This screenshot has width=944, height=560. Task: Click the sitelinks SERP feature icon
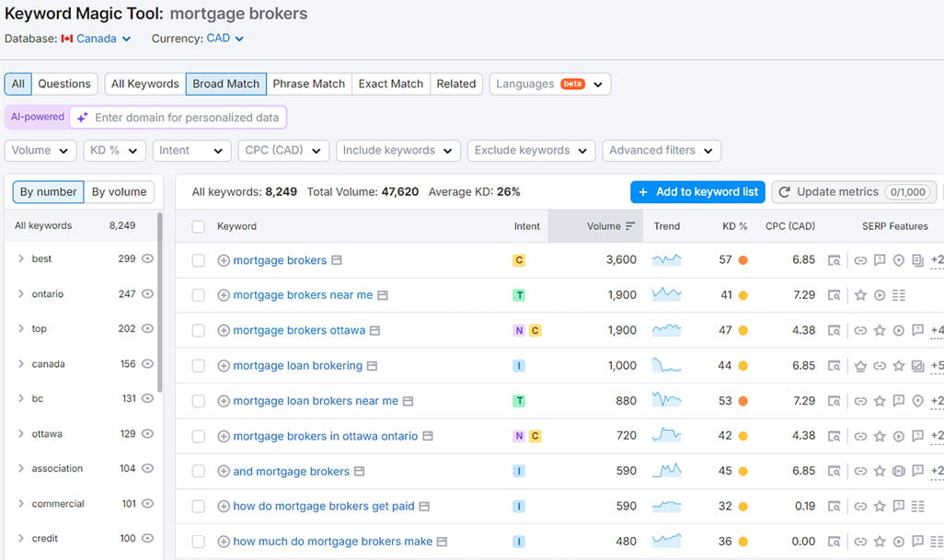pyautogui.click(x=899, y=295)
